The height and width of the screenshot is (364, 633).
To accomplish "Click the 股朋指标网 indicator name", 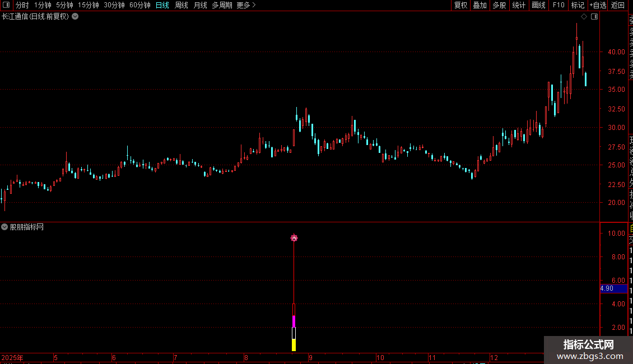I will (x=27, y=227).
